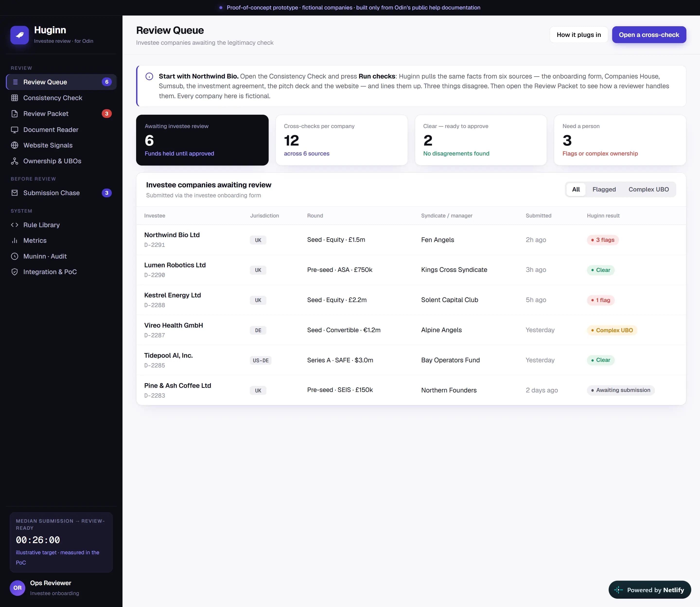Switch to the Complex UBO filter tab

(x=648, y=189)
